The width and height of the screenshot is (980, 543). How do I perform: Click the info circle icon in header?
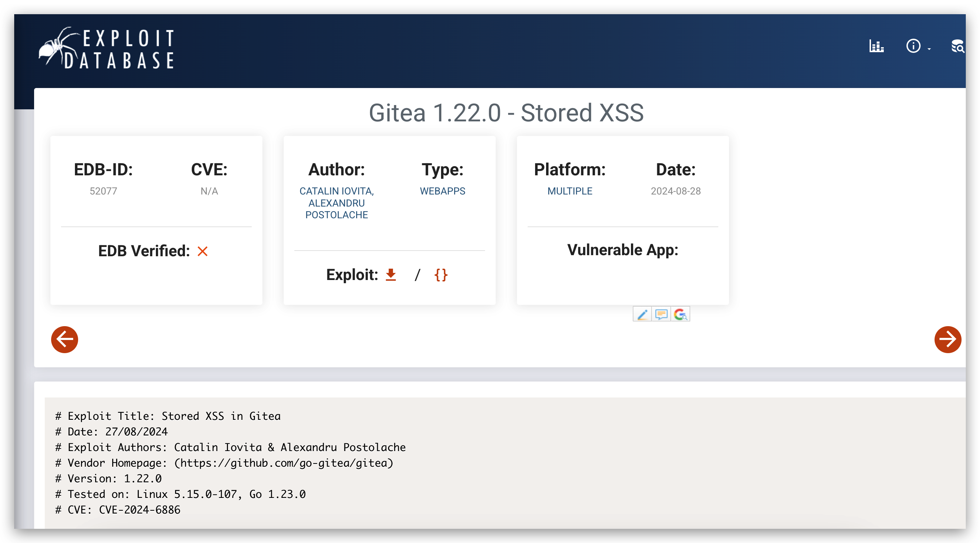tap(913, 46)
